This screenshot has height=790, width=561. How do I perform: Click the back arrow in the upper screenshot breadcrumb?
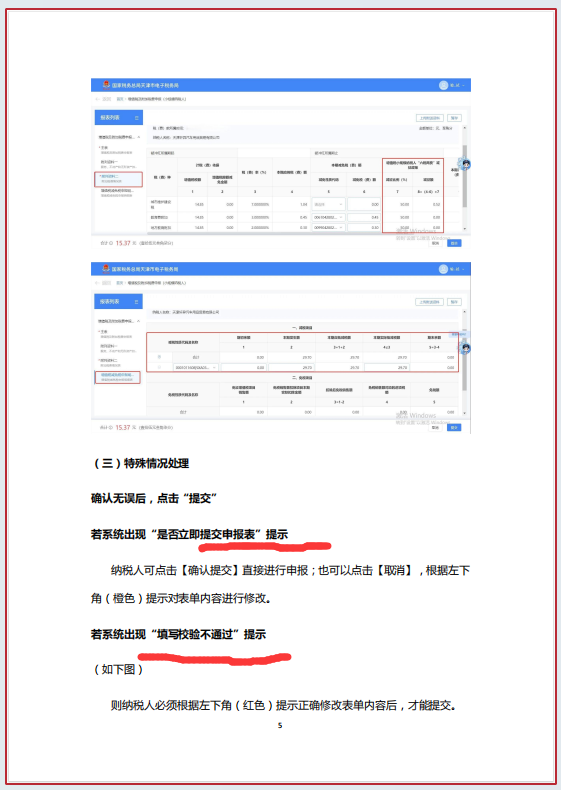(98, 99)
